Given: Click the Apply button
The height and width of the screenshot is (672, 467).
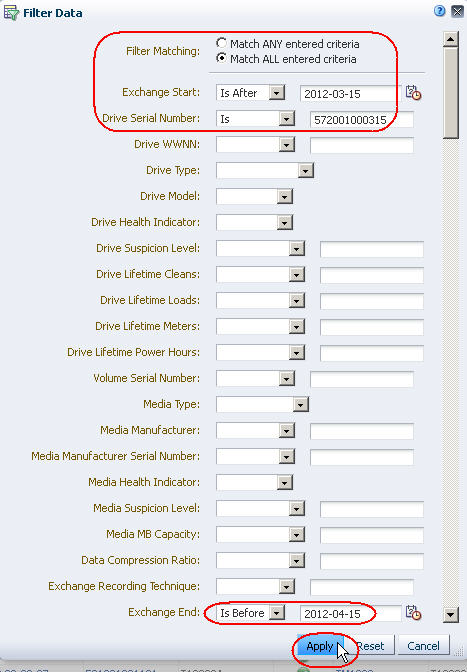Looking at the screenshot, I should (320, 645).
